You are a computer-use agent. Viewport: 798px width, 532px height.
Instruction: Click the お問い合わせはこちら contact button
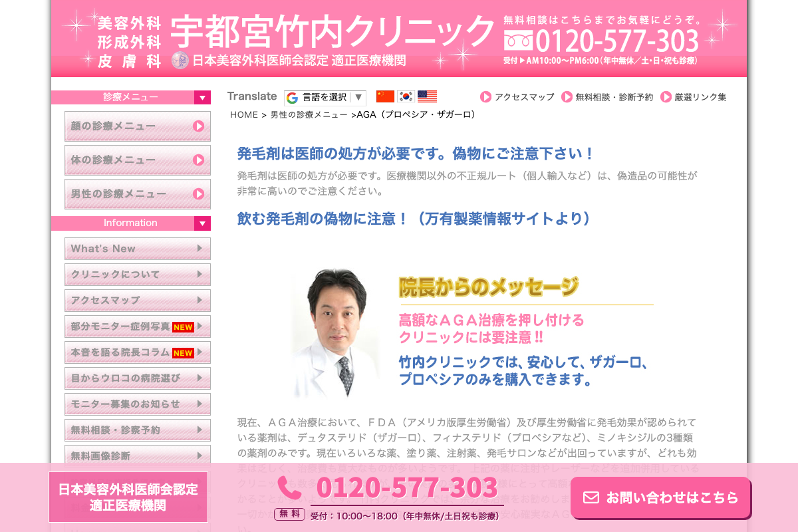pyautogui.click(x=660, y=497)
